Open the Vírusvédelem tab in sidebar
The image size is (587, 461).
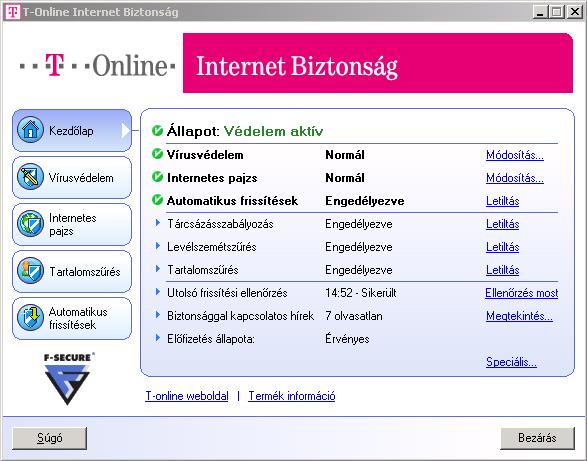pos(72,177)
